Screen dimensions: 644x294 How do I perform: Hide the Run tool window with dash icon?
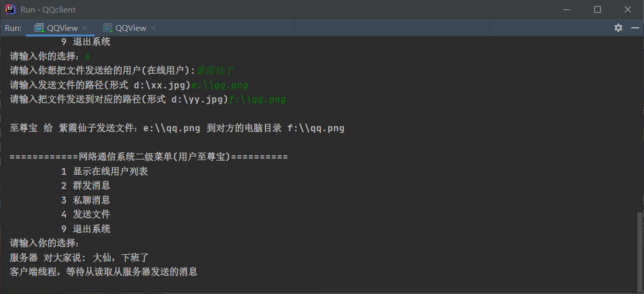point(635,28)
